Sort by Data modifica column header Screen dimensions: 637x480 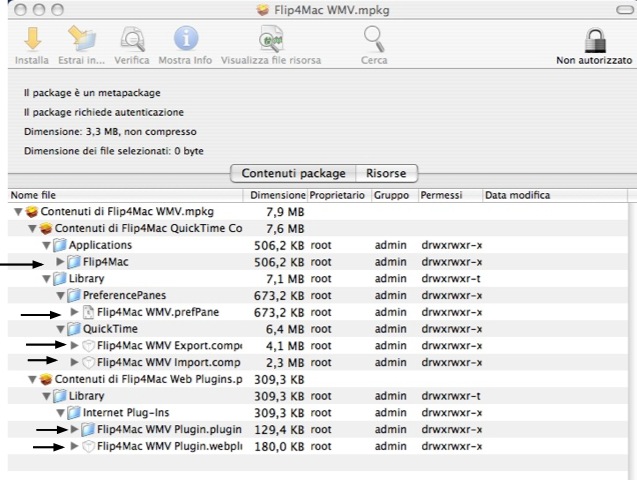tap(555, 195)
